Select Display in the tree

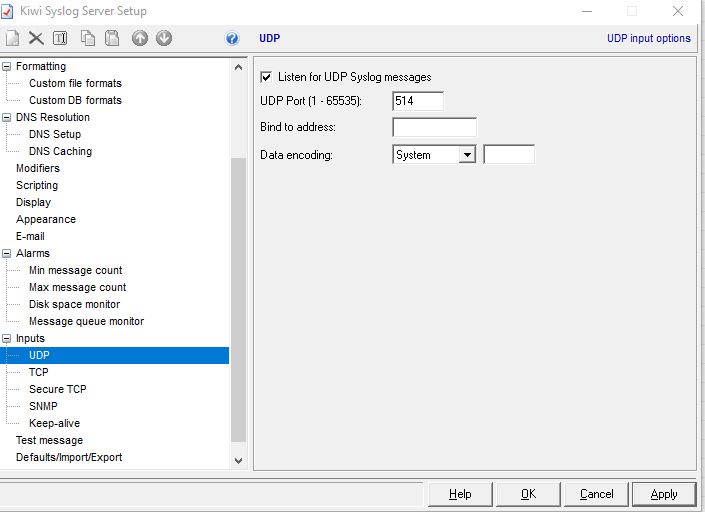[x=33, y=202]
